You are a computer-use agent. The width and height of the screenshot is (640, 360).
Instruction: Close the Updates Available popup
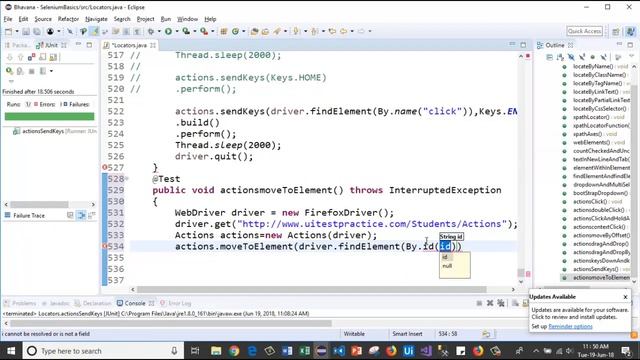click(x=625, y=297)
